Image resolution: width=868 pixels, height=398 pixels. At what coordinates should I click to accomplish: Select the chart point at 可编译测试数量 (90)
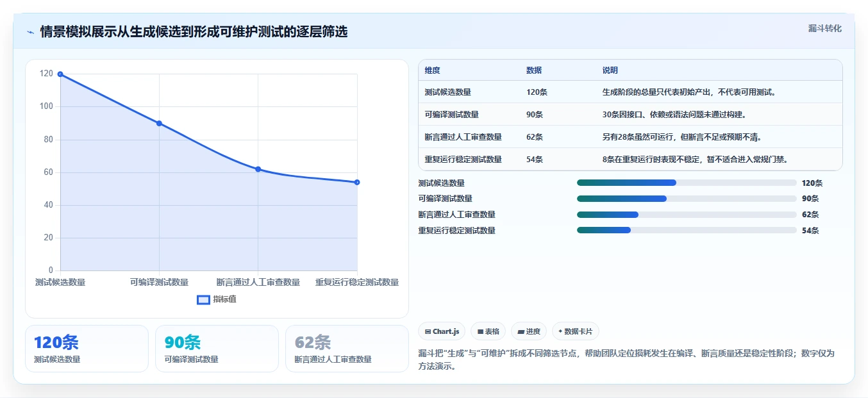point(159,123)
